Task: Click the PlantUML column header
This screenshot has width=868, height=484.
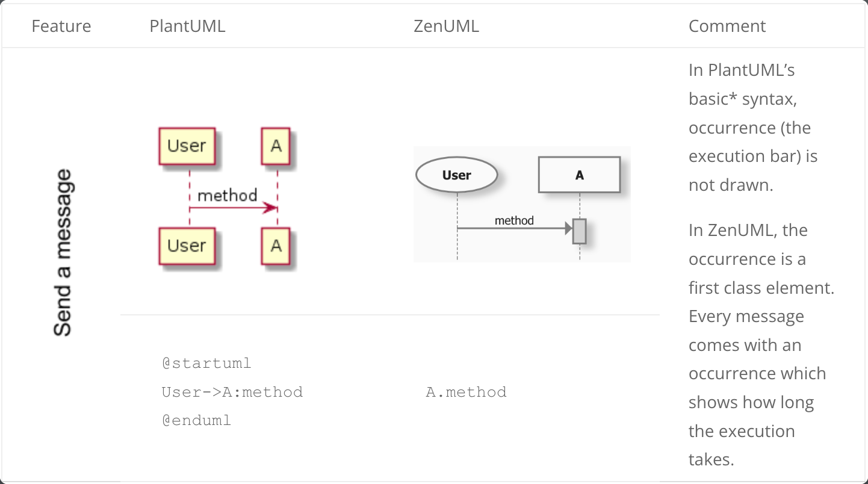Action: [187, 26]
